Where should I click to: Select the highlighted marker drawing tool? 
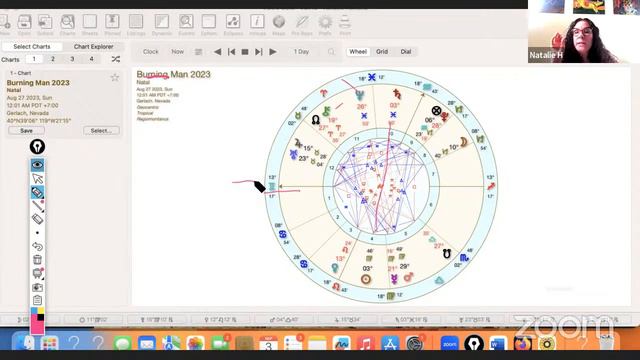(37, 192)
